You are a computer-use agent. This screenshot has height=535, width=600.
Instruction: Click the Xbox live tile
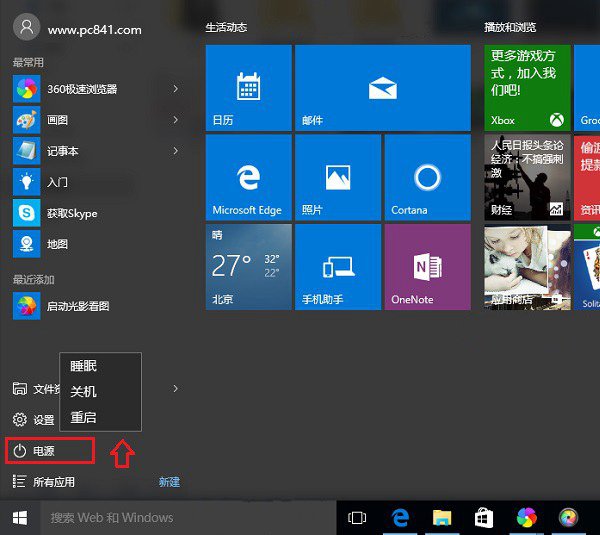[527, 87]
